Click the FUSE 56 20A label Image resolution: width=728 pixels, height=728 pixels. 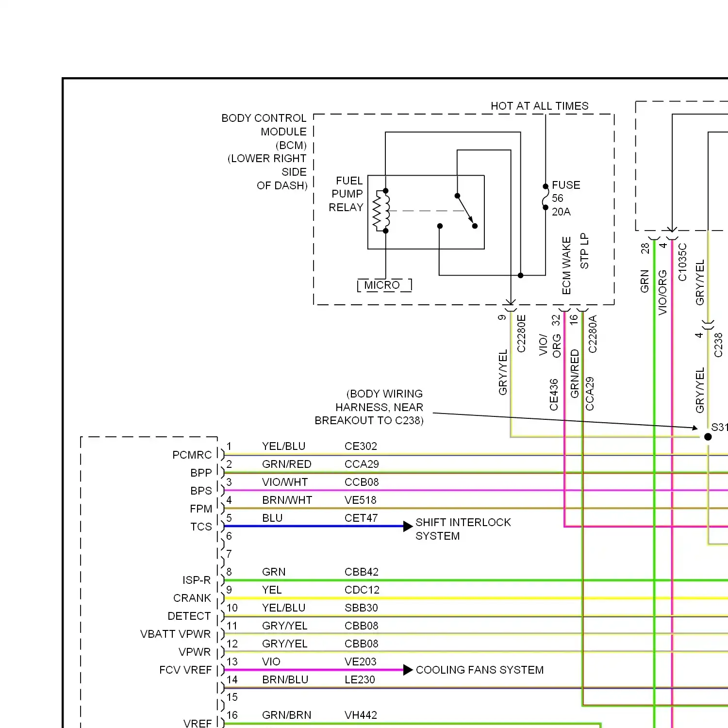tap(565, 199)
